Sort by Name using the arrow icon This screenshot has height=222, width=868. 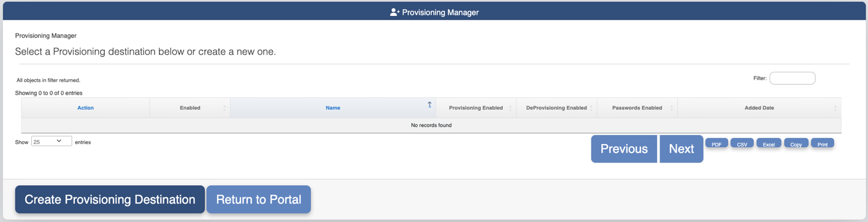click(x=429, y=105)
